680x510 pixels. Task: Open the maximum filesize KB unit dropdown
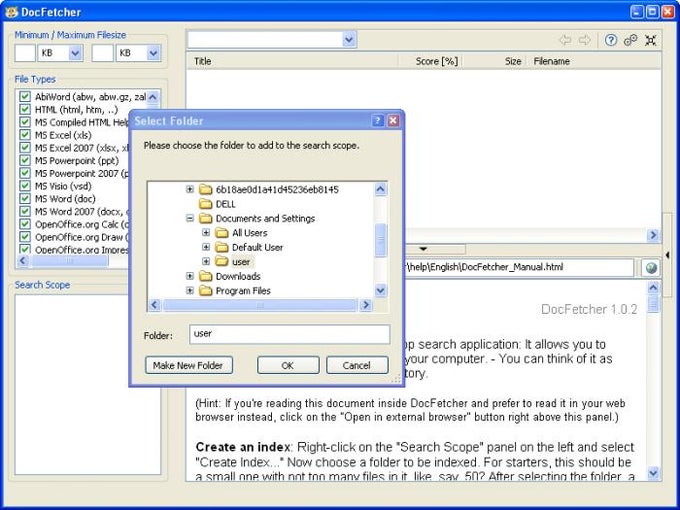(153, 53)
